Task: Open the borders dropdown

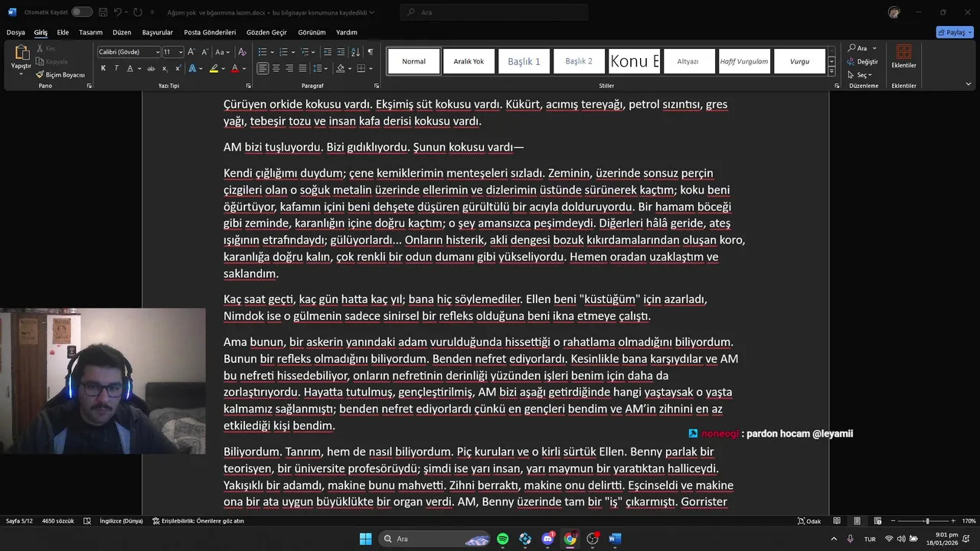Action: (371, 68)
